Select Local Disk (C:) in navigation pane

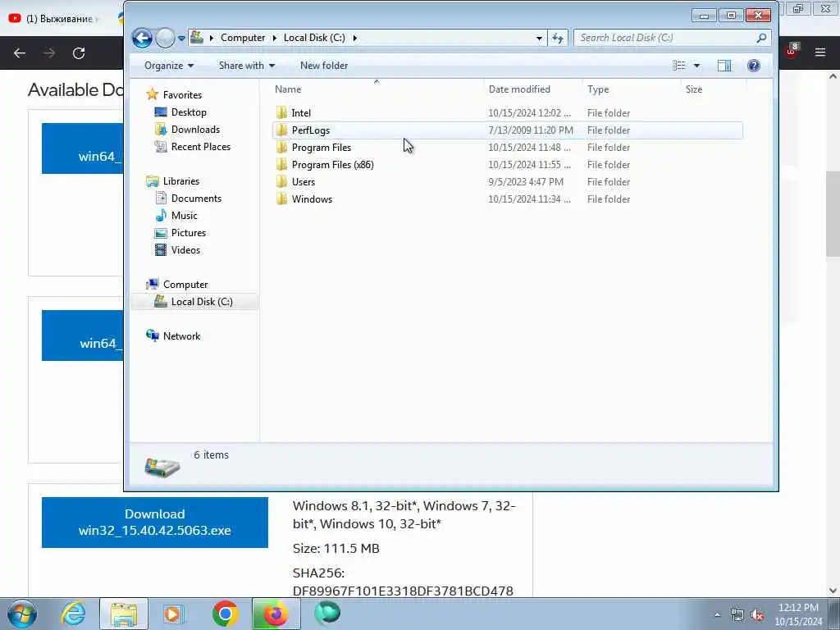click(x=202, y=302)
